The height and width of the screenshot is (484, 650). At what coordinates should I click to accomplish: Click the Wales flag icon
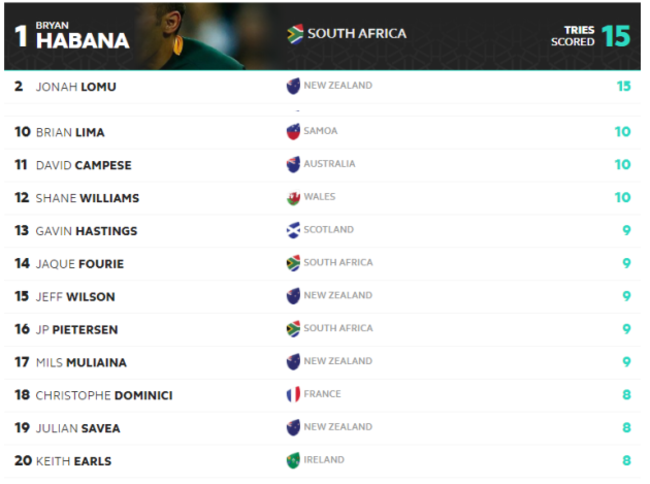point(293,198)
